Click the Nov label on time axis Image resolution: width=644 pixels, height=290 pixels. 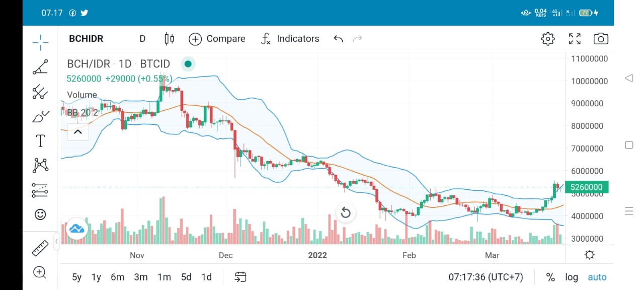(137, 255)
